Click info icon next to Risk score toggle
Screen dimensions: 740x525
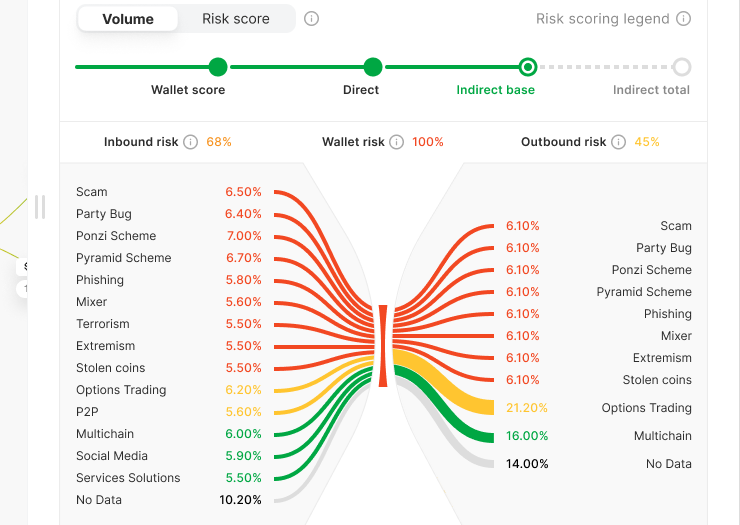(311, 19)
